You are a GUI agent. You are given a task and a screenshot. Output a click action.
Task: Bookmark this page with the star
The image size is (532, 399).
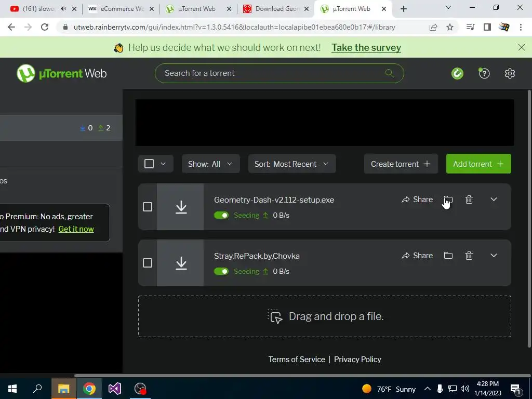[450, 27]
